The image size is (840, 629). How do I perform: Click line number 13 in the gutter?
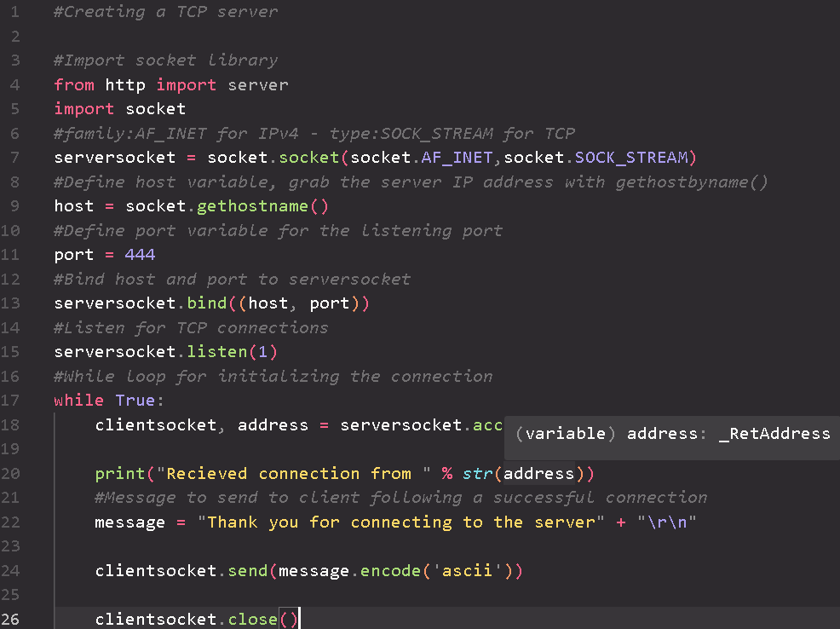click(x=10, y=303)
